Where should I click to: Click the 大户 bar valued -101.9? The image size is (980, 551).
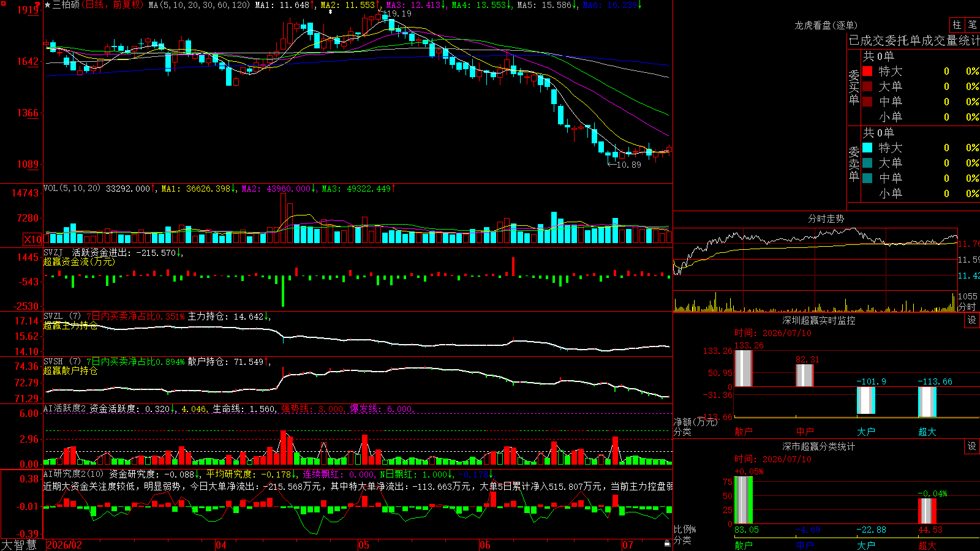[x=866, y=400]
